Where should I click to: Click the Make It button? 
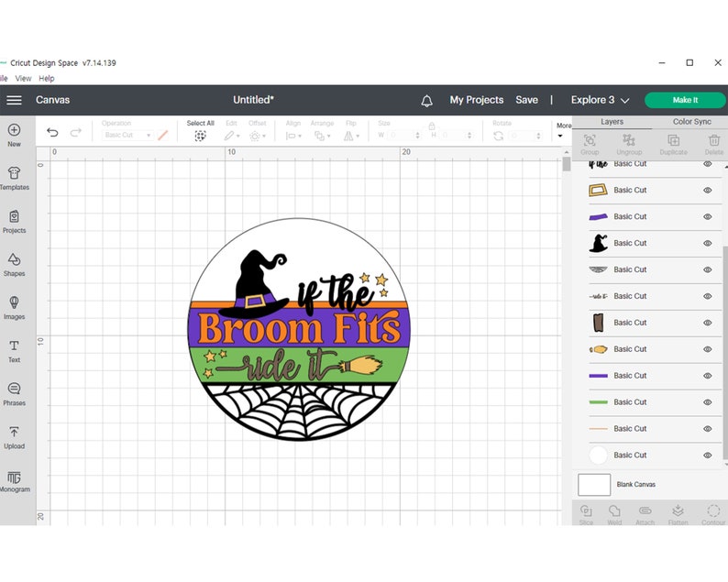(x=685, y=100)
